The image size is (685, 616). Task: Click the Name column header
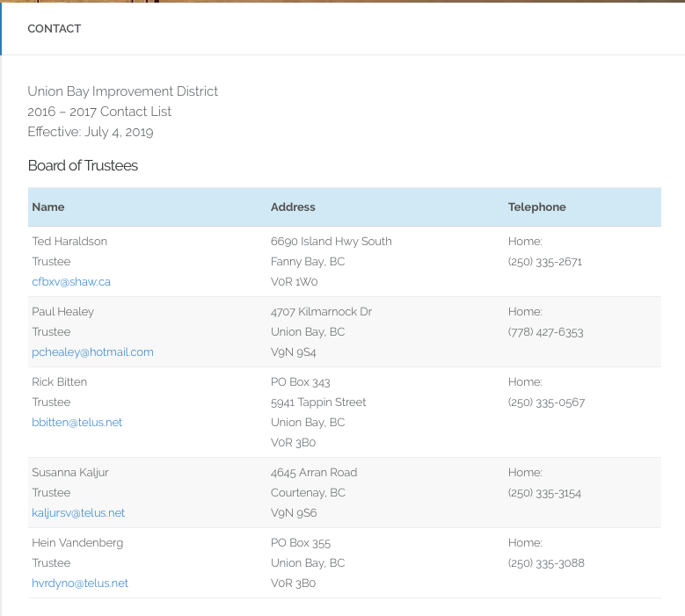tap(48, 207)
